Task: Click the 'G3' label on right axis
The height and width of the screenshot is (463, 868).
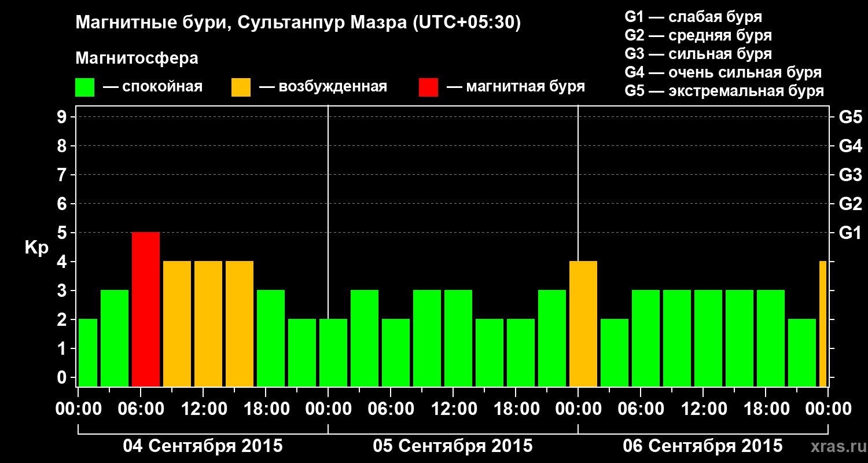Action: point(850,175)
